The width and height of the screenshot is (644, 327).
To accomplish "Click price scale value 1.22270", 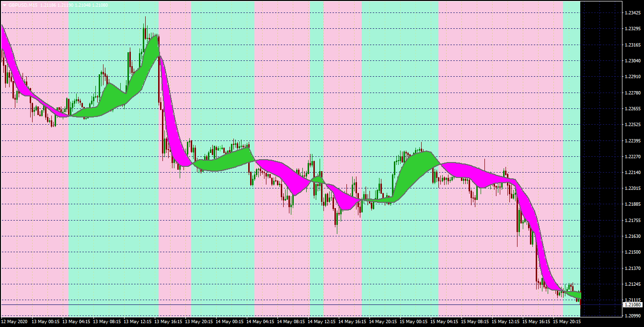I will coord(633,156).
